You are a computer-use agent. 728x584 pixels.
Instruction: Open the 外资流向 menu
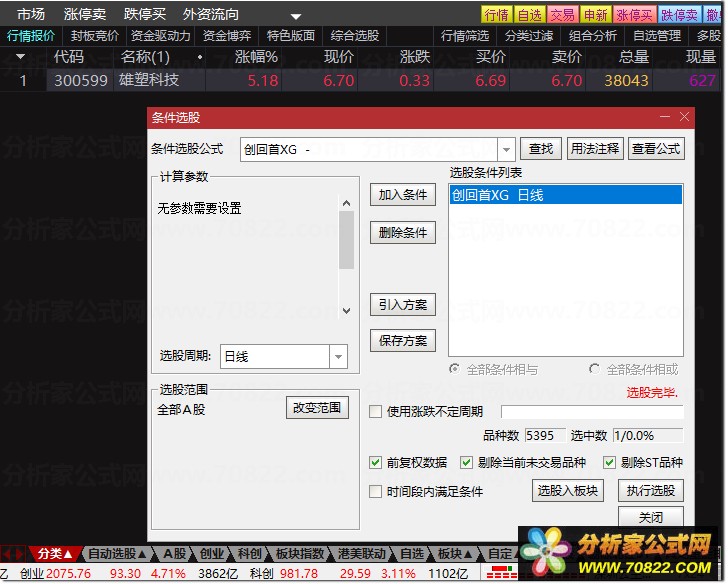(210, 14)
